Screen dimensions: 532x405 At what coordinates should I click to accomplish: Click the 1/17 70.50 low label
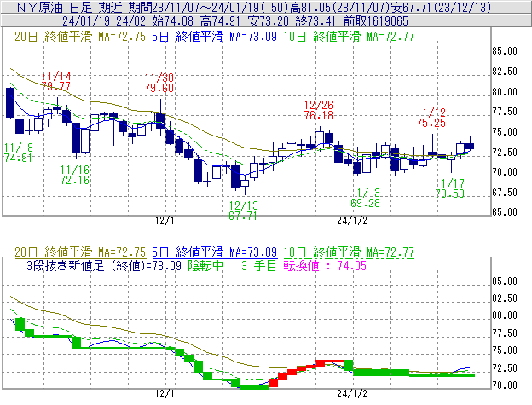pos(450,188)
